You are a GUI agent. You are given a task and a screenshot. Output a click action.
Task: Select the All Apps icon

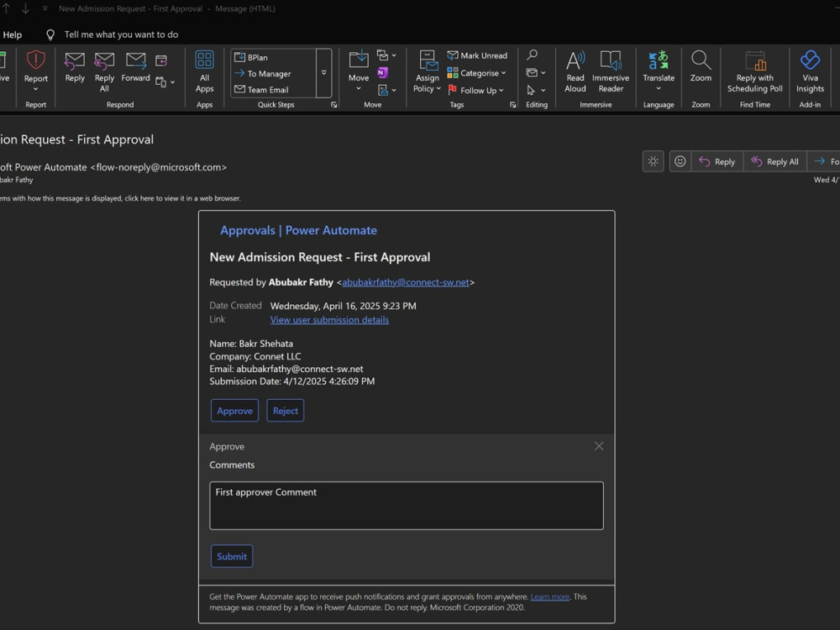[204, 71]
